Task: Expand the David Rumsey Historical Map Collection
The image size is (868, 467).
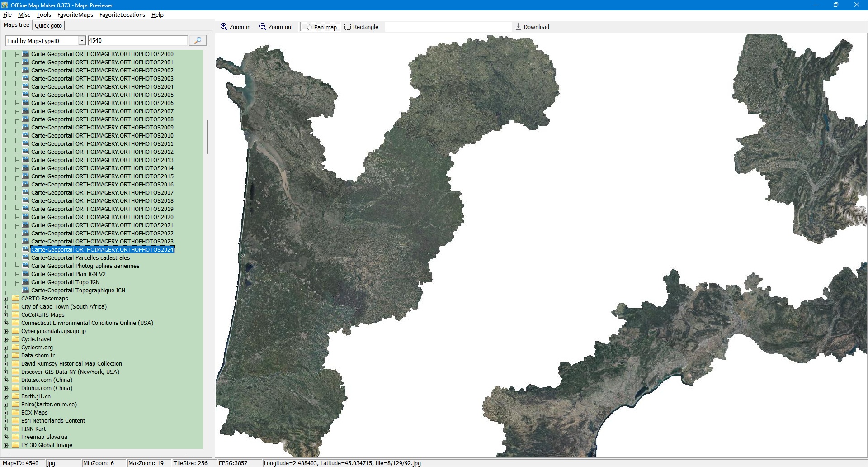Action: pyautogui.click(x=6, y=364)
